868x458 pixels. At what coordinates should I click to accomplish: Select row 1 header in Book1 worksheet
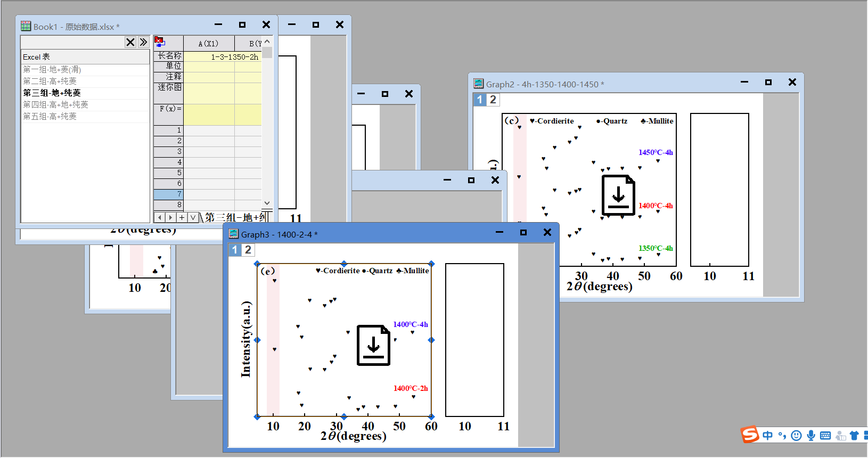[168, 130]
